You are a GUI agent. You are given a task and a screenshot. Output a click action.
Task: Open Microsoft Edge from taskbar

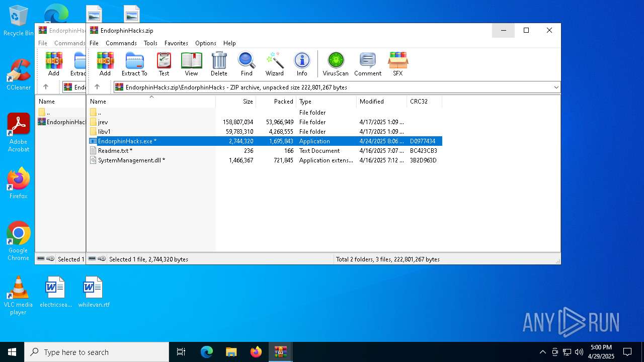tap(207, 352)
